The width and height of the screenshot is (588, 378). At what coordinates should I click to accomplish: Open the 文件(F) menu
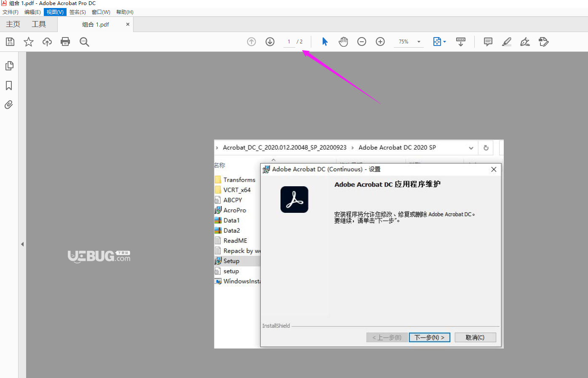(x=11, y=12)
